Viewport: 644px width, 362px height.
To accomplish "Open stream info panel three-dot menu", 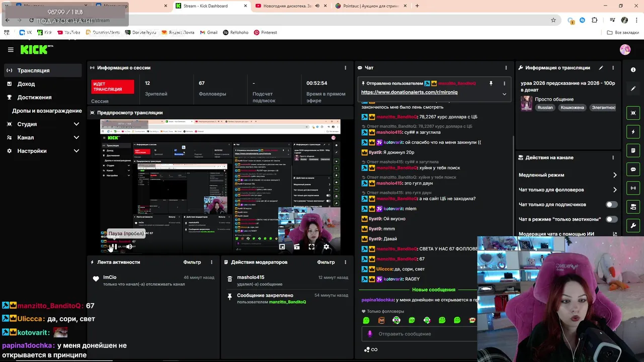I will click(613, 67).
